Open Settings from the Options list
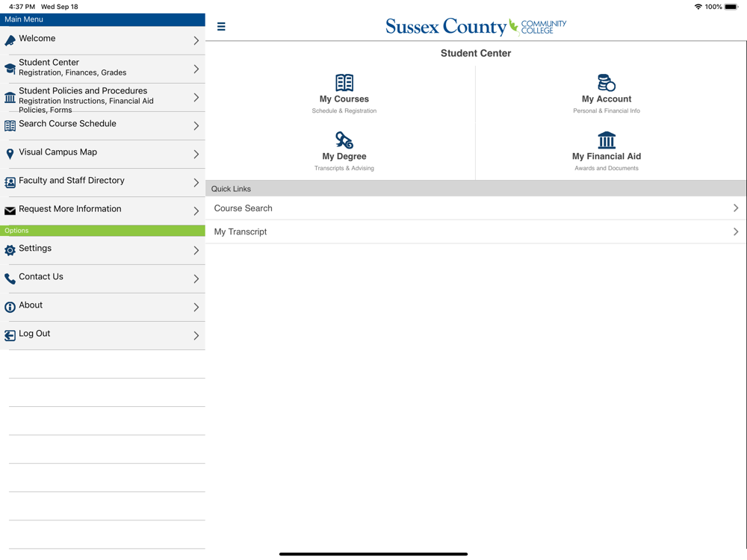This screenshot has width=747, height=560. click(x=102, y=250)
